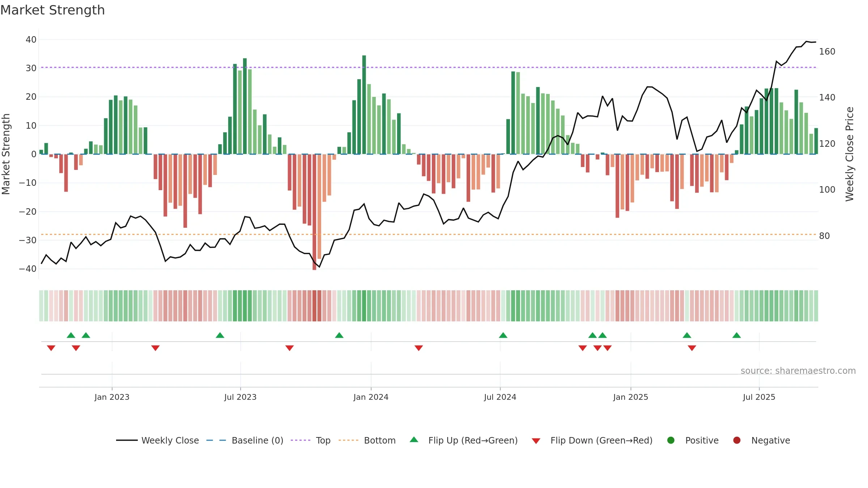The image size is (868, 488).
Task: Click the purple dotted Top threshold line
Action: pyautogui.click(x=429, y=67)
